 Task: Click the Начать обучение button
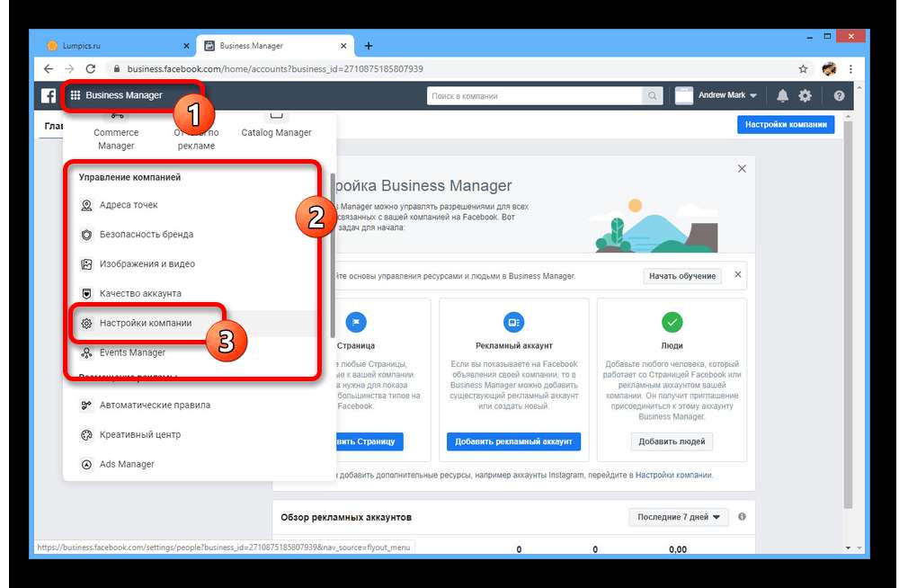[682, 276]
